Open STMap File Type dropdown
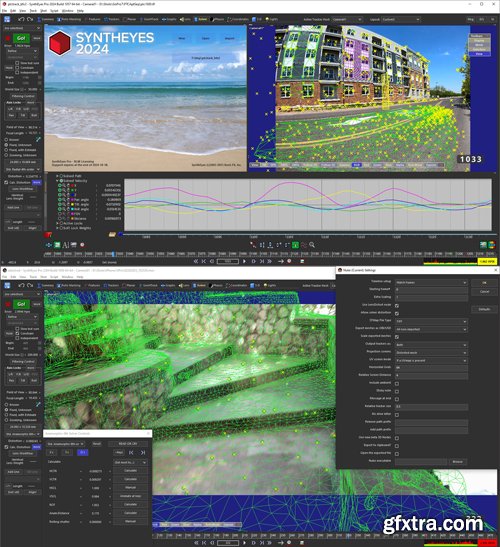 [431, 321]
